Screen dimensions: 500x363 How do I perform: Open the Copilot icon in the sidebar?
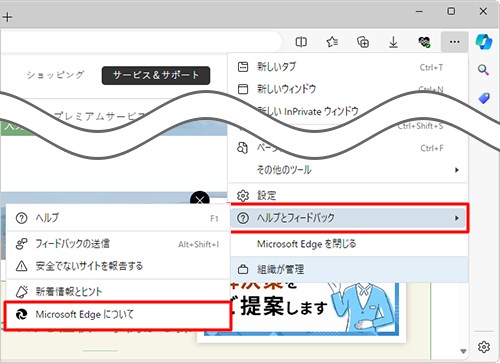[x=484, y=42]
